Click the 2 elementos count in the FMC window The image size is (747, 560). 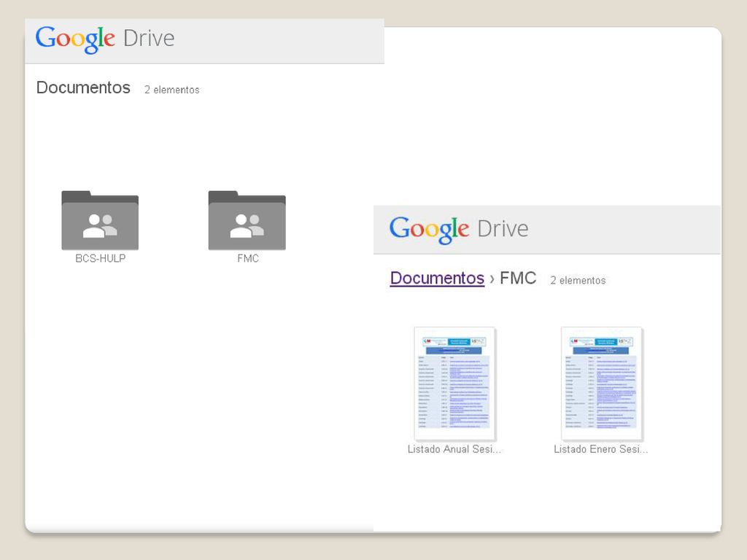(x=578, y=281)
